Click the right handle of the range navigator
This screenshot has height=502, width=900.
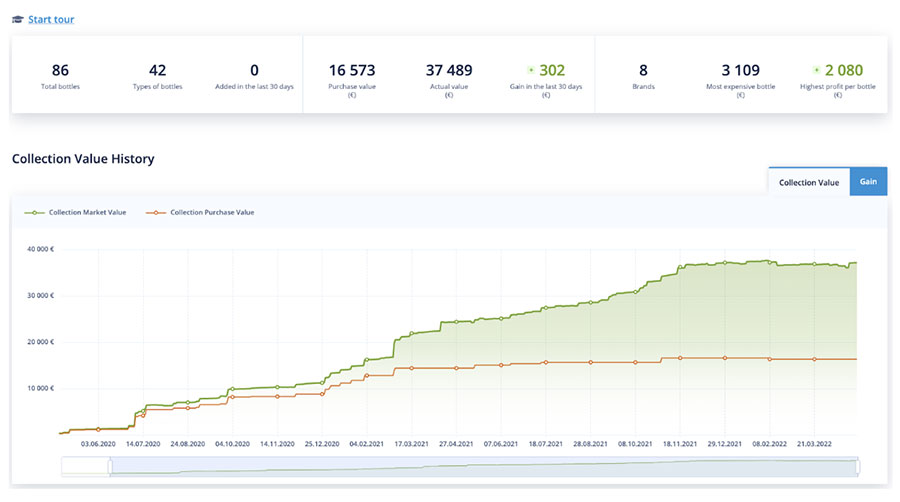coord(858,466)
